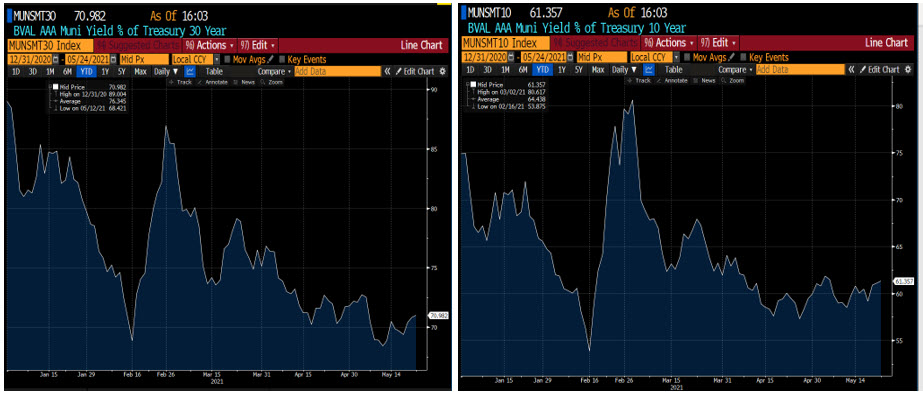
Task: Open Daily periodicity dropdown in MUNSMT30 chart
Action: tap(166, 71)
